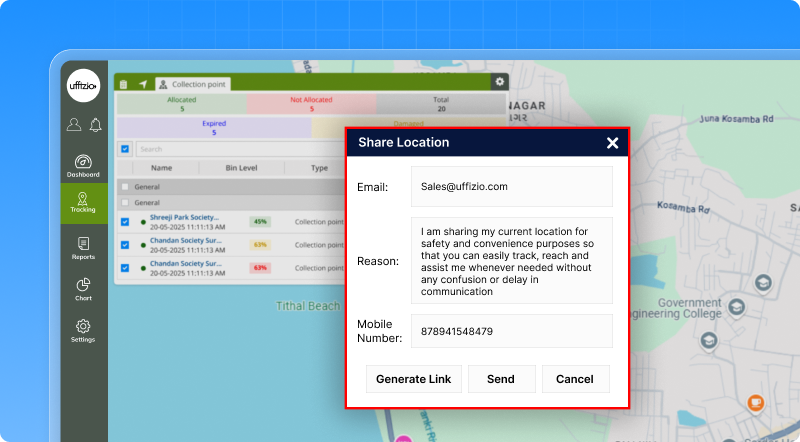The height and width of the screenshot is (442, 800).
Task: Cancel the Share Location dialog
Action: pyautogui.click(x=574, y=379)
